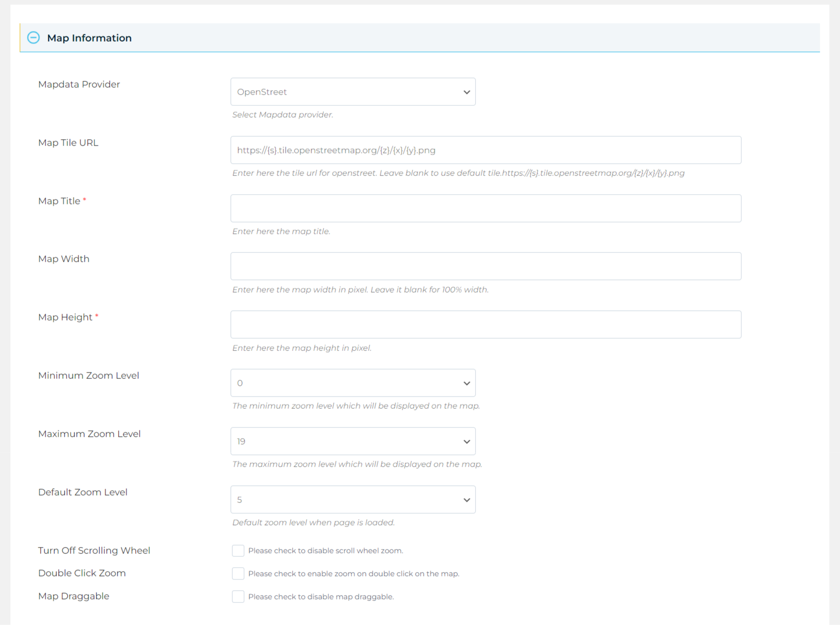840x625 pixels.
Task: Click the tile URL default hint text
Action: [x=458, y=173]
